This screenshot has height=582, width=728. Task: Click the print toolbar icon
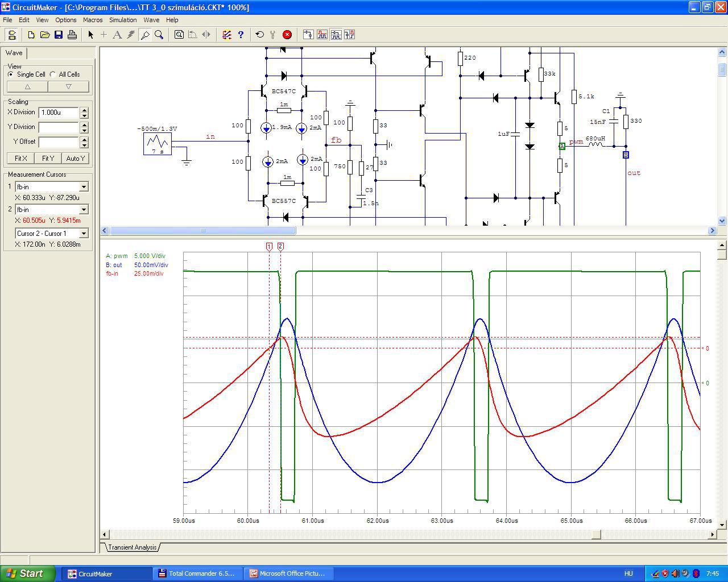pyautogui.click(x=72, y=35)
